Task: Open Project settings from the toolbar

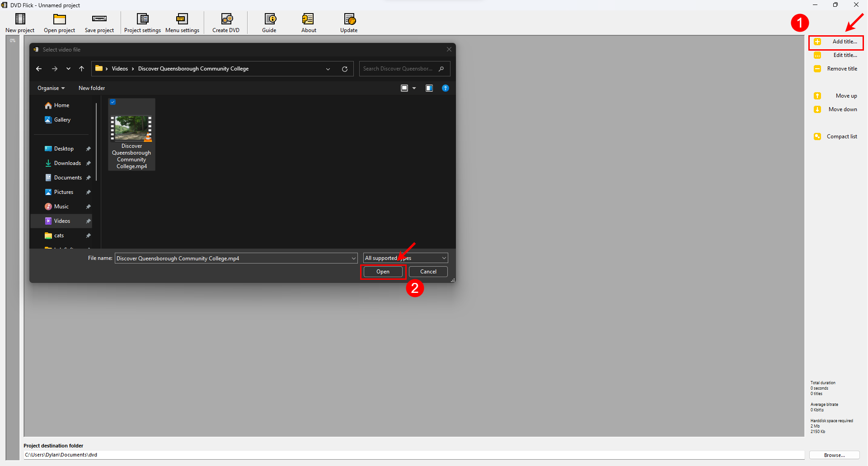Action: pyautogui.click(x=143, y=19)
